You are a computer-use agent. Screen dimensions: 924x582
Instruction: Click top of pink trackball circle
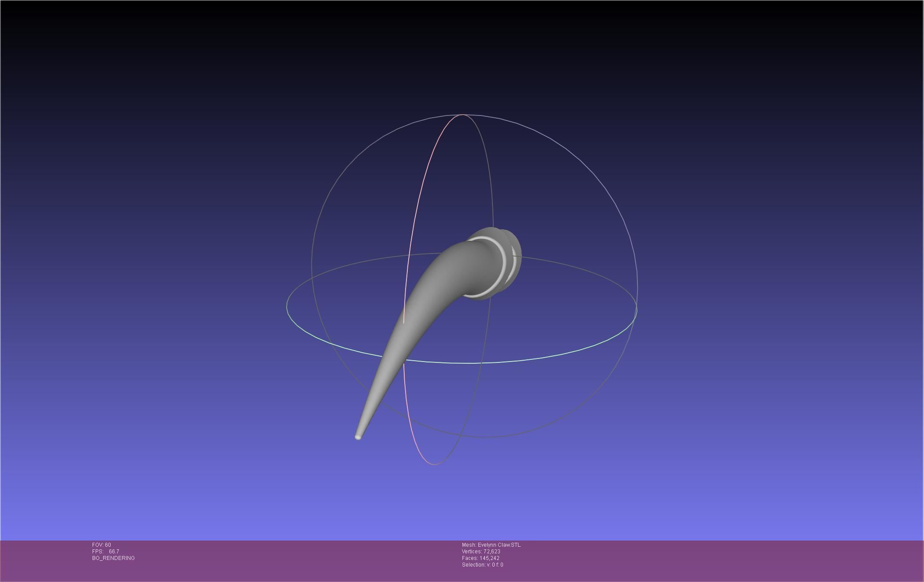(462, 115)
